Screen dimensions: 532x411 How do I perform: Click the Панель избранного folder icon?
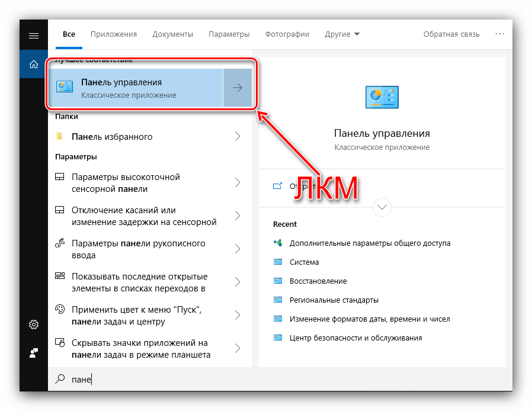[59, 136]
